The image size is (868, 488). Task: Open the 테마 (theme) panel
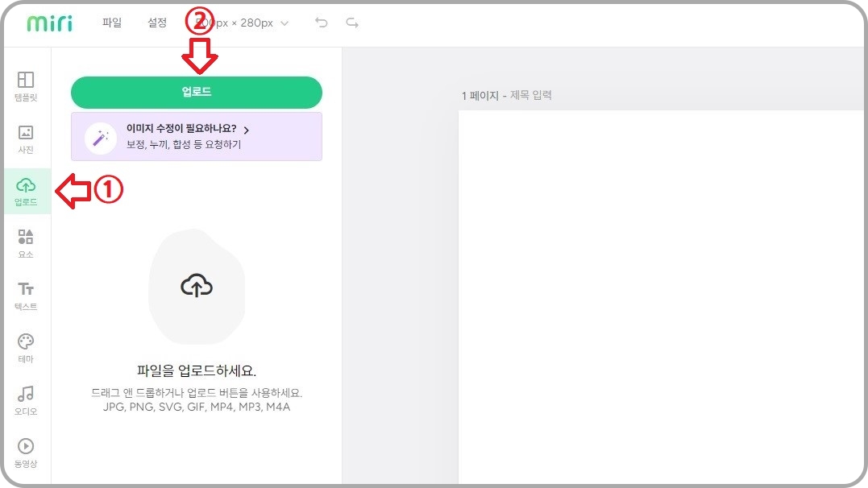point(25,348)
